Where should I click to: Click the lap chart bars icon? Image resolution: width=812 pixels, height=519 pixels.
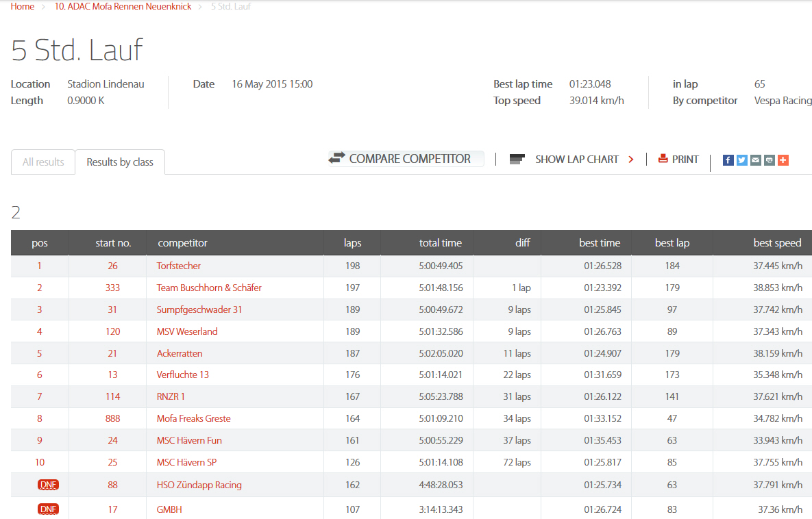(517, 159)
